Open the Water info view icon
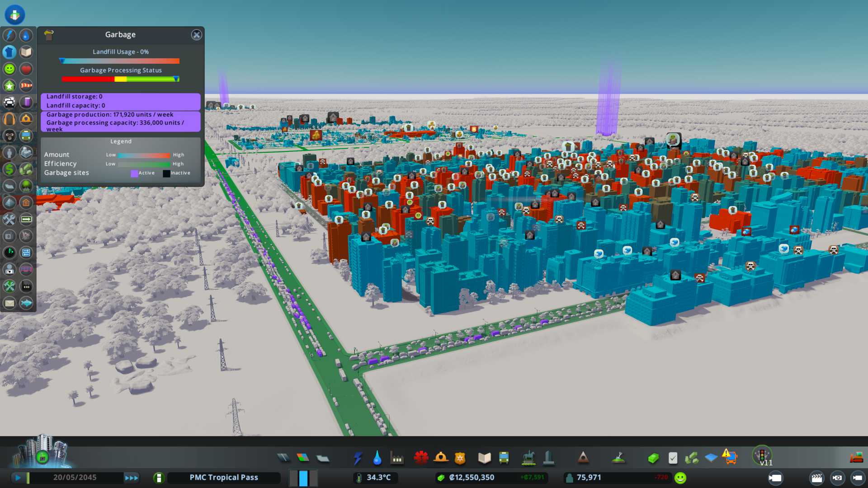This screenshot has height=488, width=868. tap(26, 35)
